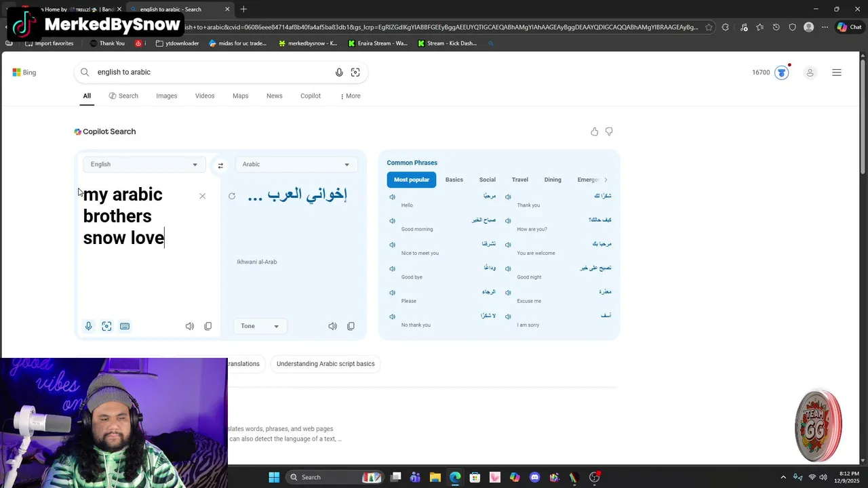Select the All search tab
868x488 pixels.
pos(87,96)
